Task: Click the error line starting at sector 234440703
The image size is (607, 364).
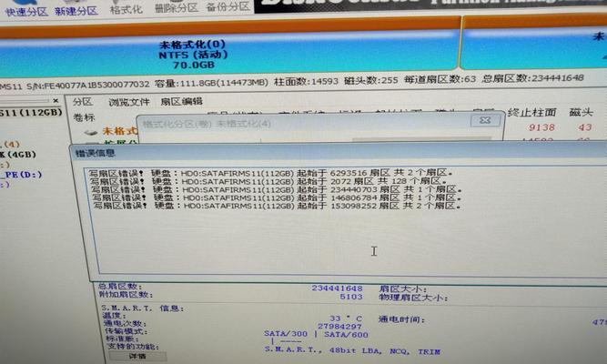Action: [x=276, y=189]
